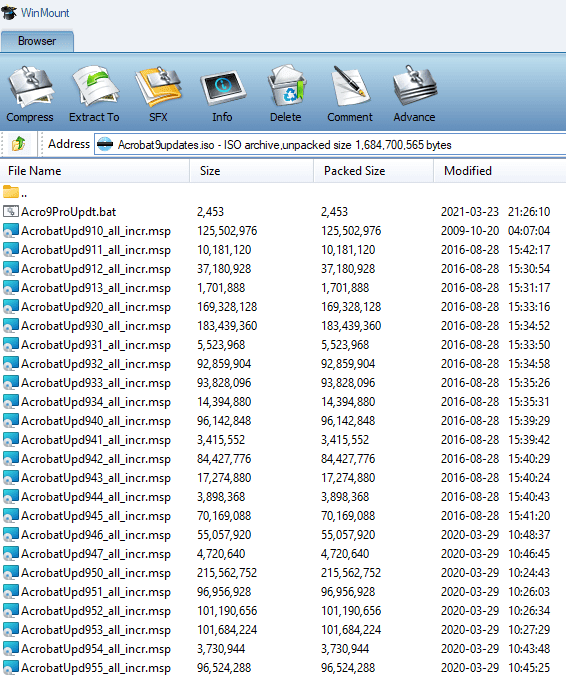Image resolution: width=566 pixels, height=687 pixels.
Task: Switch to the Browser tab
Action: (x=37, y=41)
